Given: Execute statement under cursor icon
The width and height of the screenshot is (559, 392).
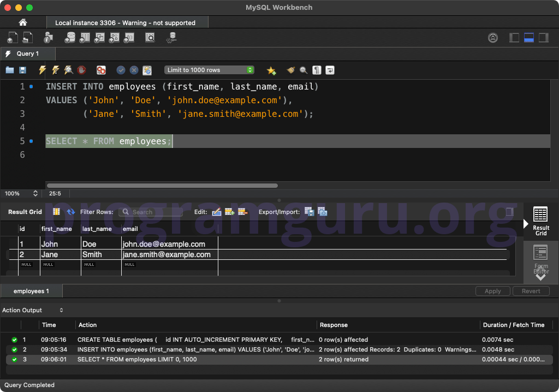Looking at the screenshot, I should click(x=56, y=70).
